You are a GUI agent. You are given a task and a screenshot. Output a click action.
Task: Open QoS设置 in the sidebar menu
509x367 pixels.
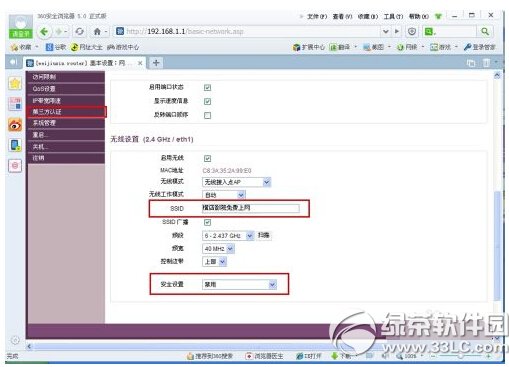click(66, 89)
